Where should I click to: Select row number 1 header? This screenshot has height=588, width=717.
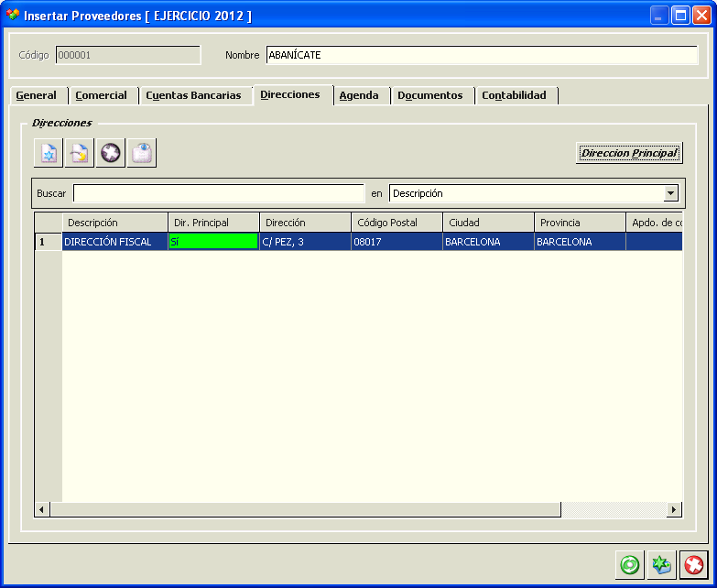point(49,242)
